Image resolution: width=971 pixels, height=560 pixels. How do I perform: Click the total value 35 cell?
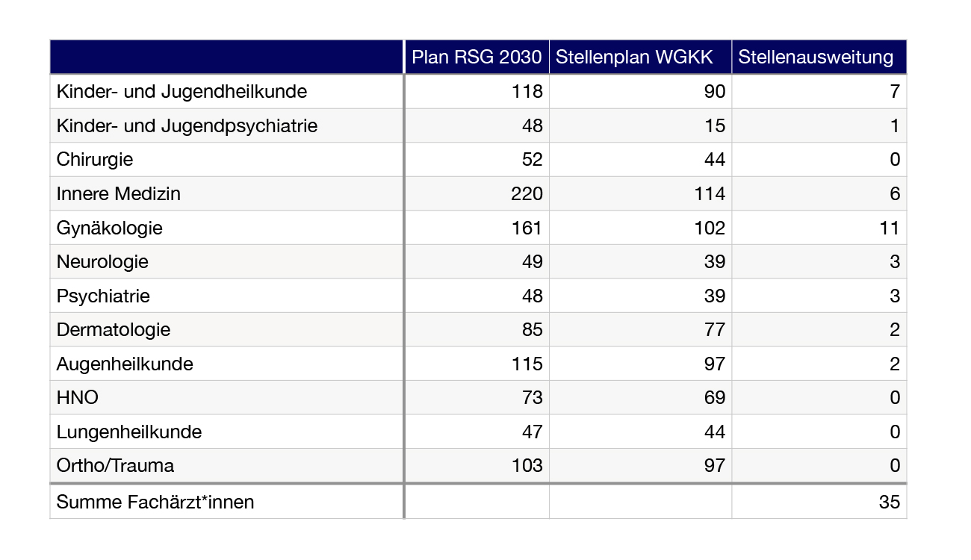pyautogui.click(x=889, y=503)
